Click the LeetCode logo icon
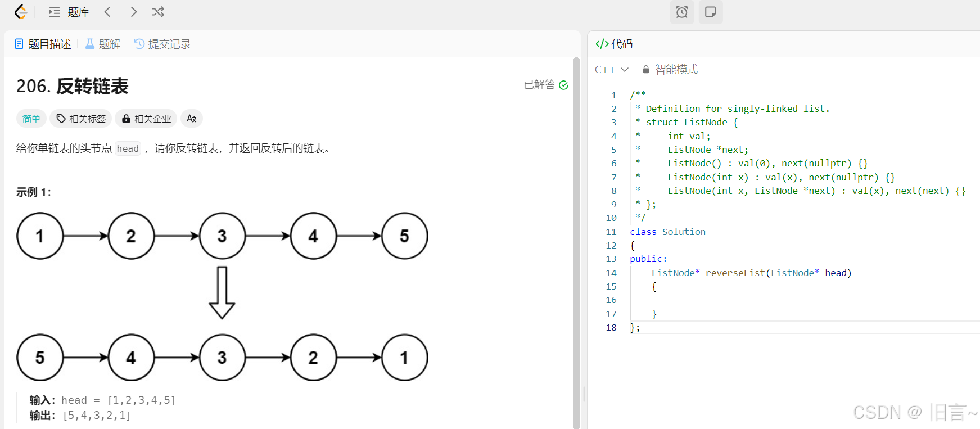The height and width of the screenshot is (429, 980). click(x=21, y=12)
